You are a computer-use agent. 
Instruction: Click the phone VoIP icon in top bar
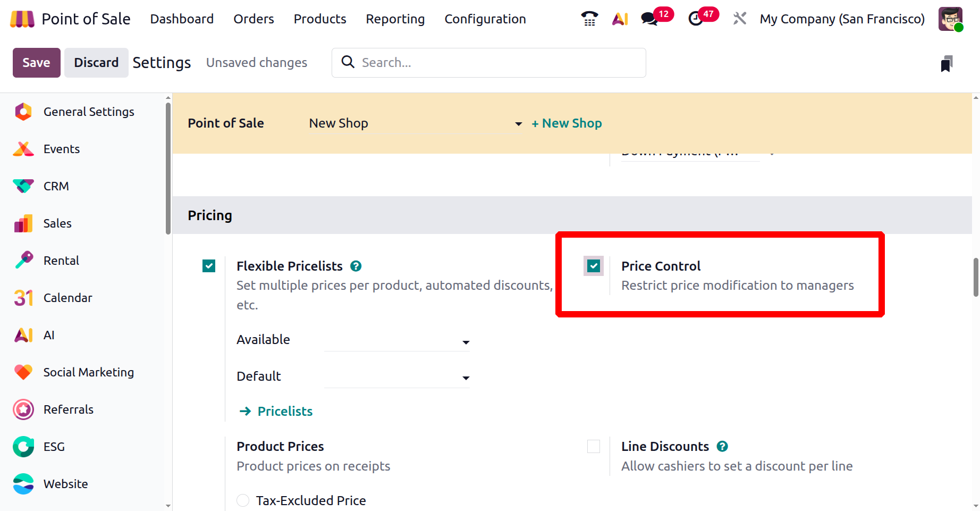[x=589, y=19]
